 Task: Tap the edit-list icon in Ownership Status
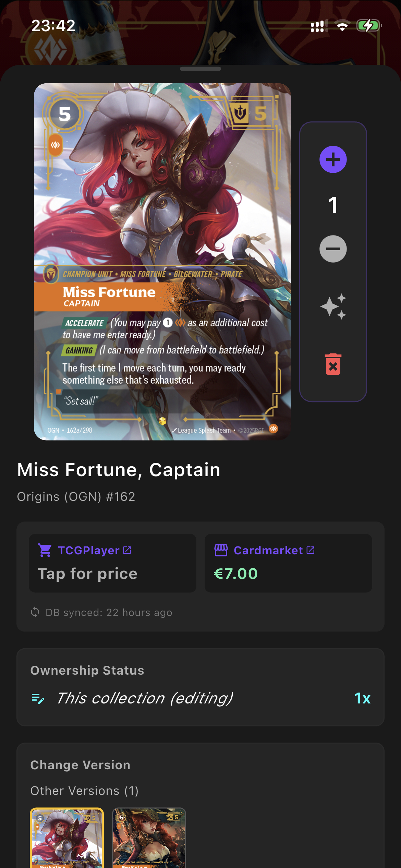tap(38, 699)
